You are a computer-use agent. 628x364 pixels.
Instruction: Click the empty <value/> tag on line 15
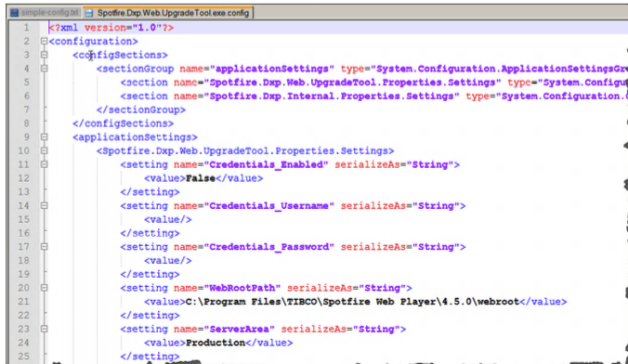click(168, 219)
